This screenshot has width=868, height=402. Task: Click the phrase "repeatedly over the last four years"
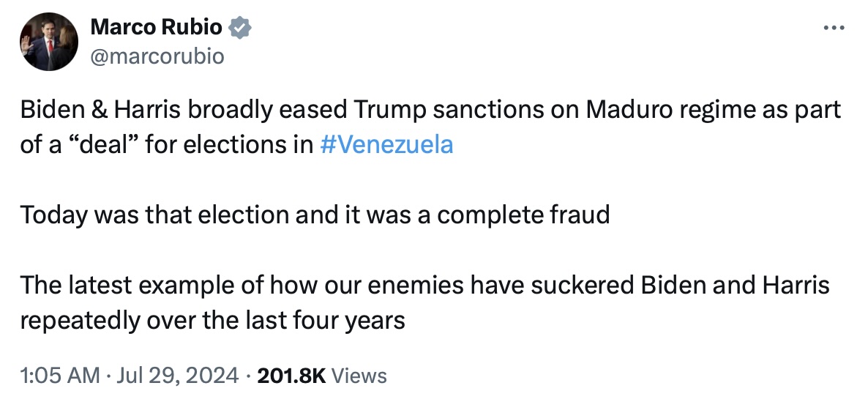pos(212,319)
